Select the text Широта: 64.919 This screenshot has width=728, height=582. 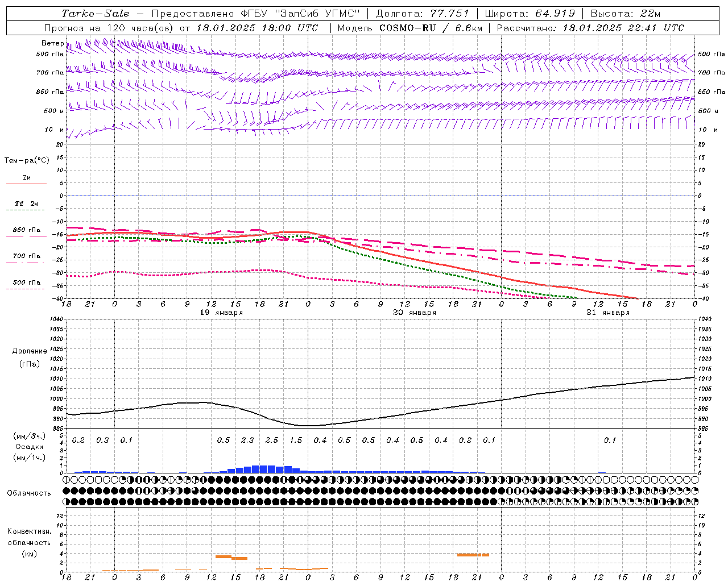(x=530, y=14)
